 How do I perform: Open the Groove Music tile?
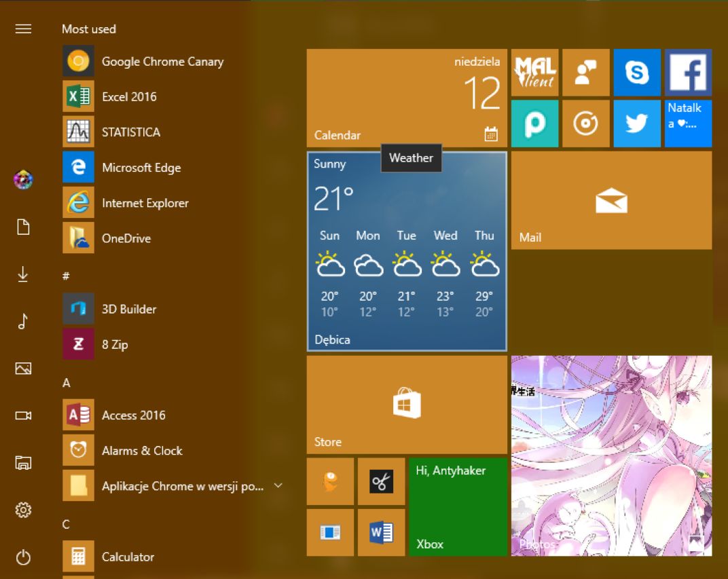(586, 124)
